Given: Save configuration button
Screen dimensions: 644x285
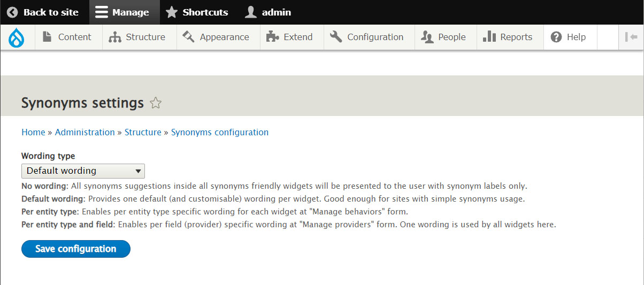Looking at the screenshot, I should point(76,249).
